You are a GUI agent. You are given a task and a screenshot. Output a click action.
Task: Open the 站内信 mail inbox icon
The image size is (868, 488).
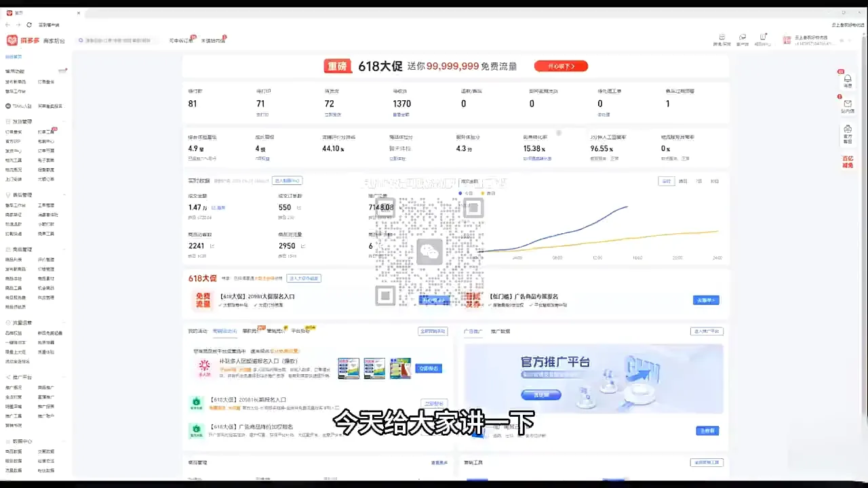(847, 105)
